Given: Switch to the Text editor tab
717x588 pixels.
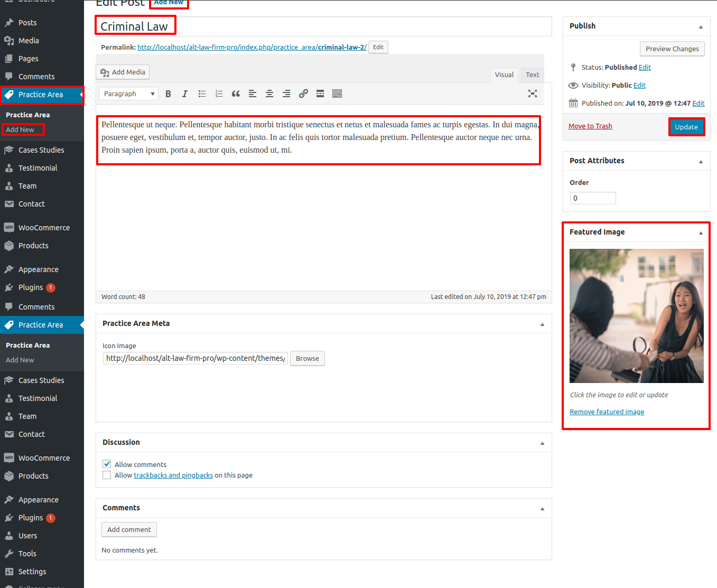Looking at the screenshot, I should coord(533,75).
